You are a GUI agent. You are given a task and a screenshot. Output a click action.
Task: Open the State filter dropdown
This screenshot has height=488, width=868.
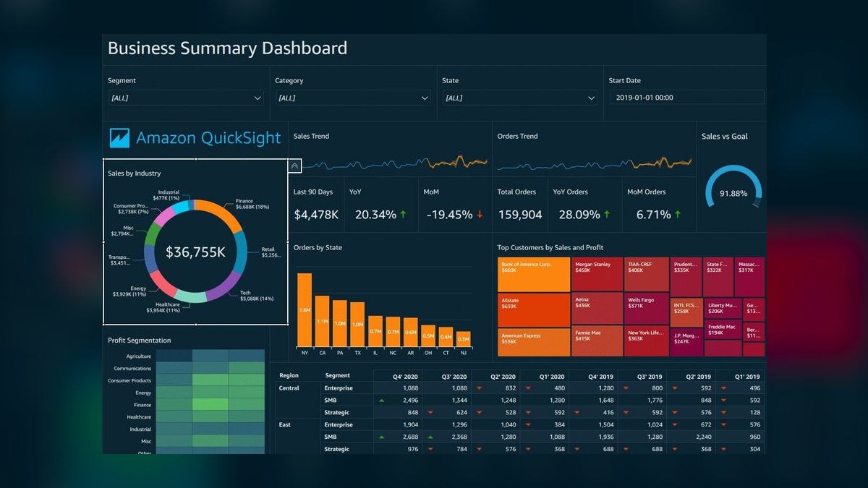coord(519,98)
